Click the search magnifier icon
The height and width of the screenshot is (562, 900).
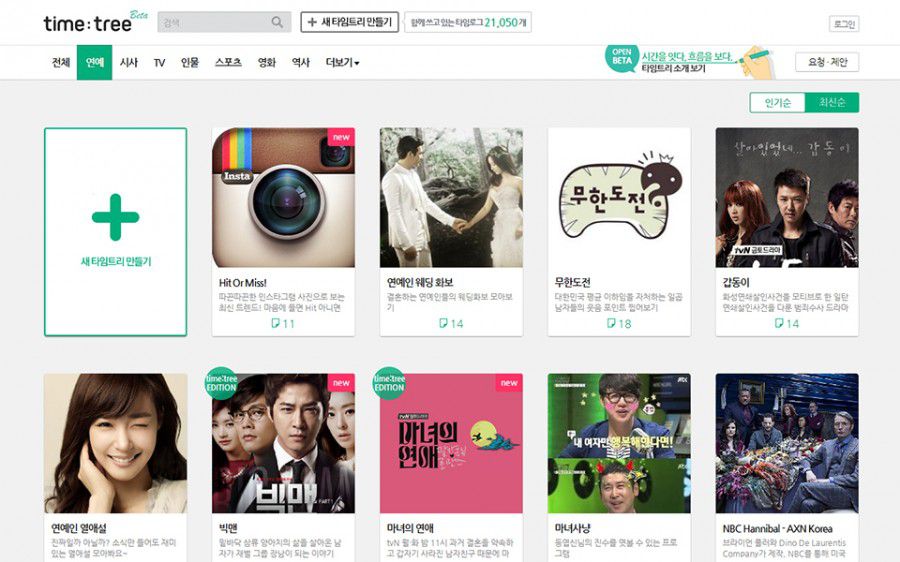tap(277, 22)
